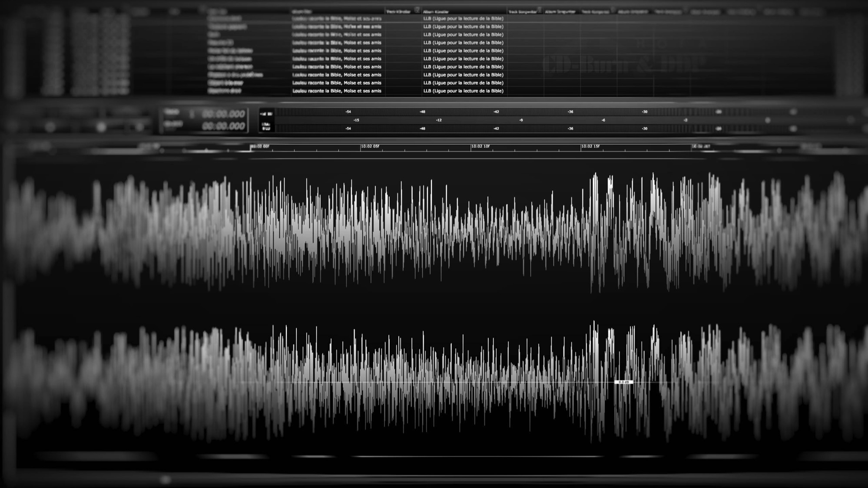Click the bottom row's Loulou raconte la Bible title

pos(337,91)
